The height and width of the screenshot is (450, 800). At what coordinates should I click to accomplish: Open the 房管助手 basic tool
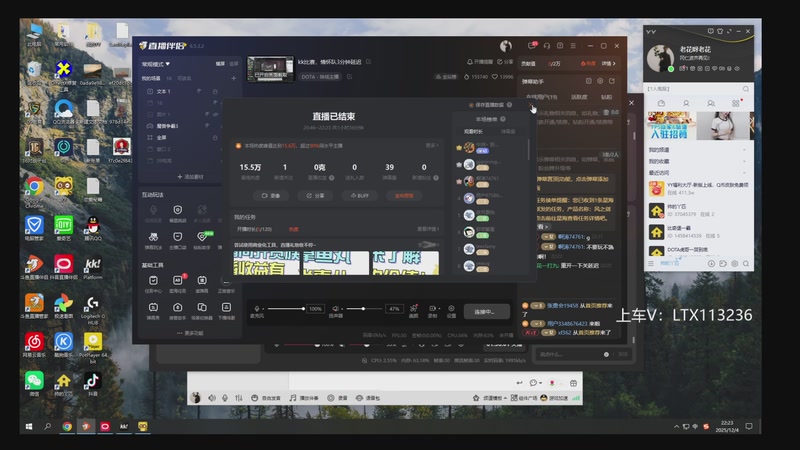(178, 311)
